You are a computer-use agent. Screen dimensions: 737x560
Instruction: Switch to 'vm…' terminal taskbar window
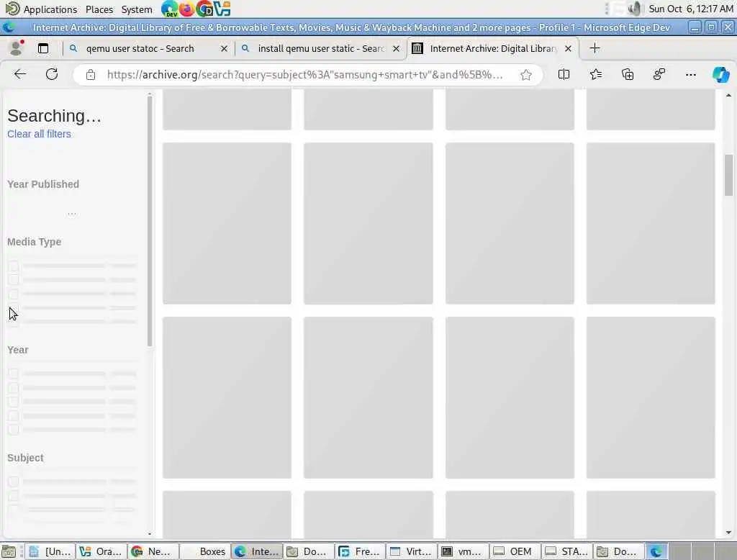pyautogui.click(x=464, y=551)
